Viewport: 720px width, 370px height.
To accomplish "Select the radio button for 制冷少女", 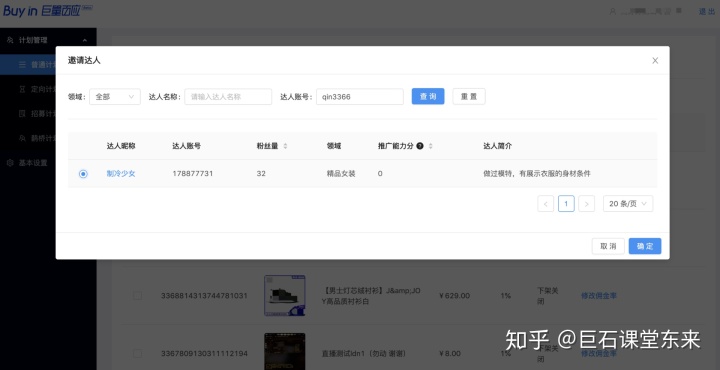I will (83, 174).
